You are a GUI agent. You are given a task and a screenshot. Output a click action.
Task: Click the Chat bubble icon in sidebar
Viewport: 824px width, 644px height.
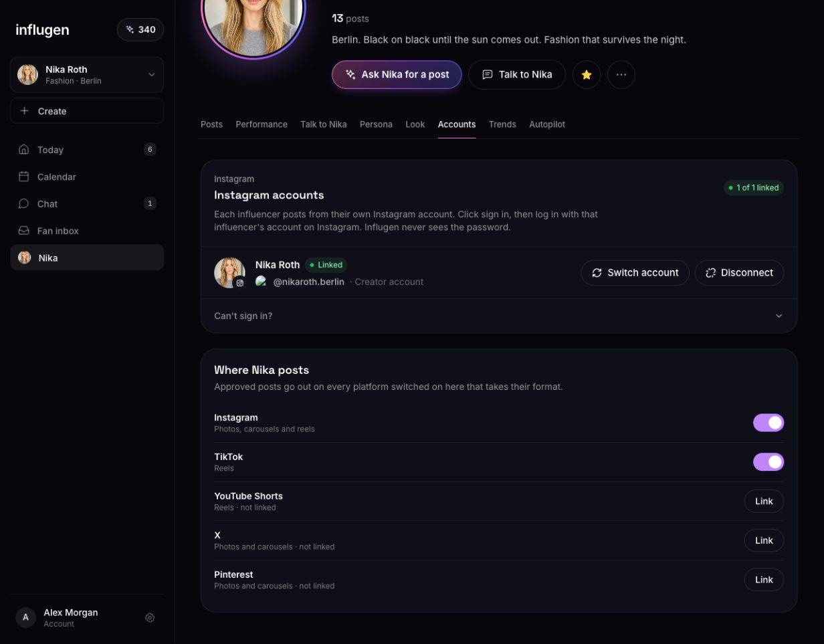tap(24, 203)
